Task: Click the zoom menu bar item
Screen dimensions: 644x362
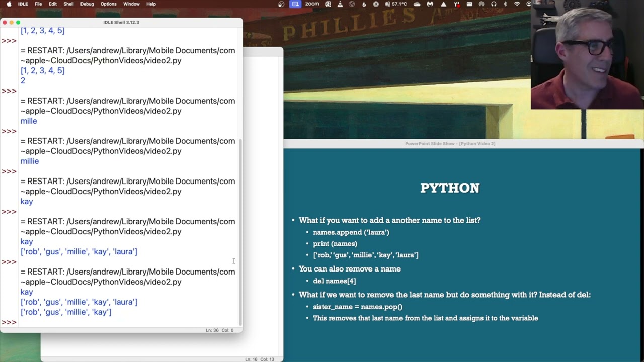Action: (x=312, y=4)
